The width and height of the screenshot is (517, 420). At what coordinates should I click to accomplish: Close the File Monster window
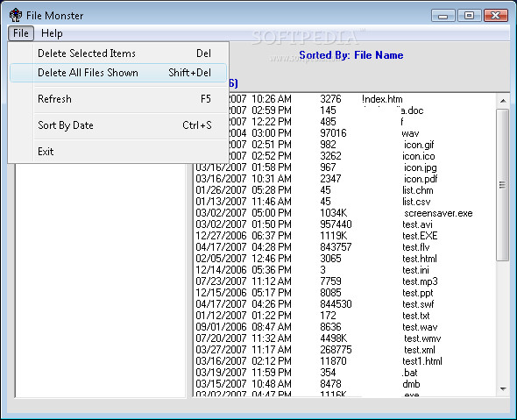496,16
